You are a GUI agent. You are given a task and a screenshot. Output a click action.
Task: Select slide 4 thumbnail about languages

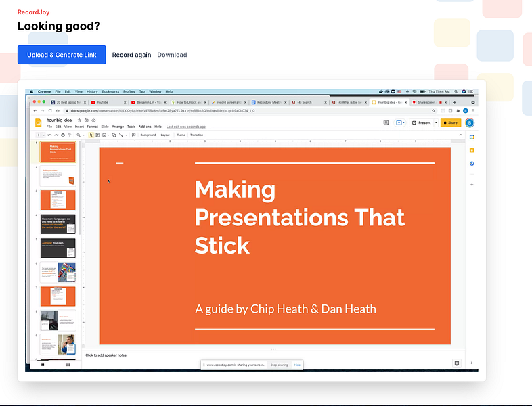click(58, 224)
